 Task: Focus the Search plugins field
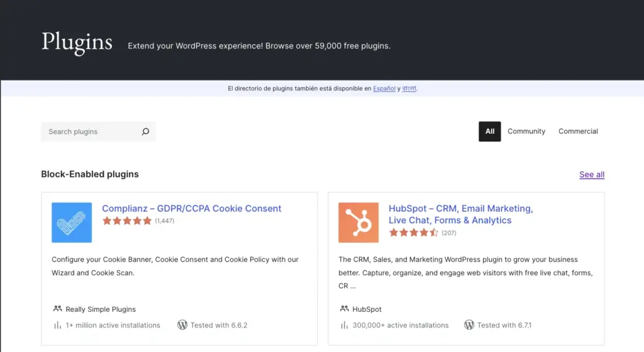98,132
